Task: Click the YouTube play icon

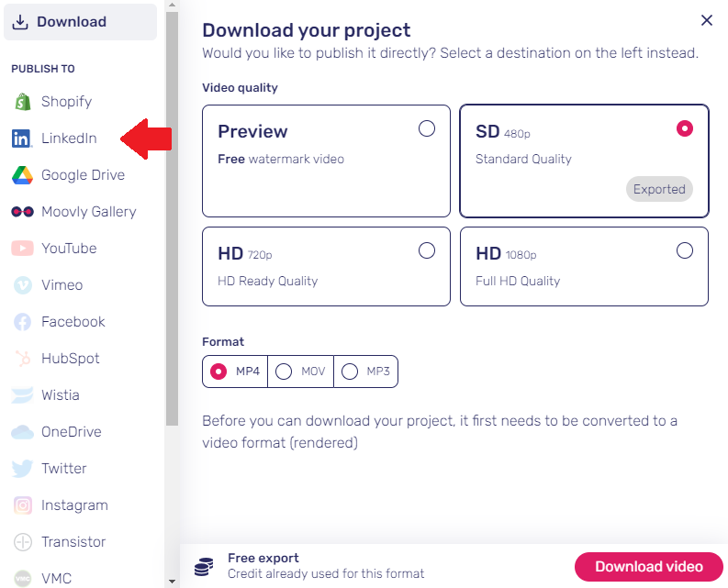Action: click(x=22, y=249)
